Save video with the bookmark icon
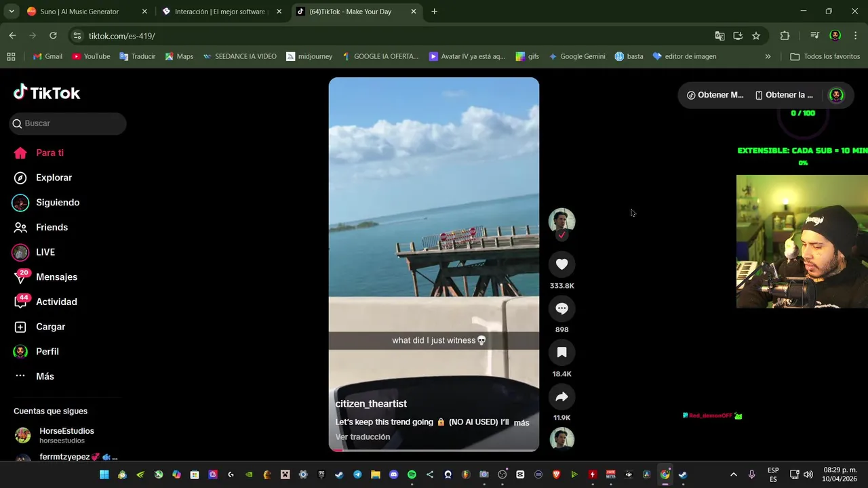 point(561,352)
